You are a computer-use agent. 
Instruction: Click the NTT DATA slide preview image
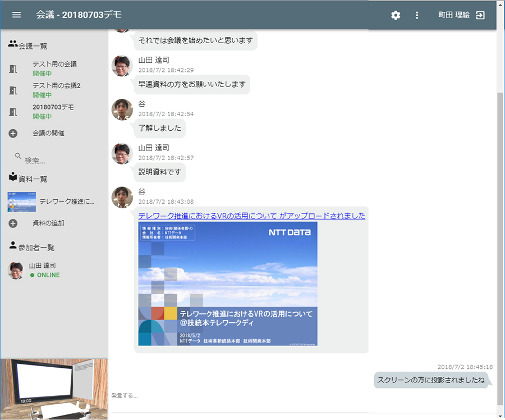pos(228,284)
